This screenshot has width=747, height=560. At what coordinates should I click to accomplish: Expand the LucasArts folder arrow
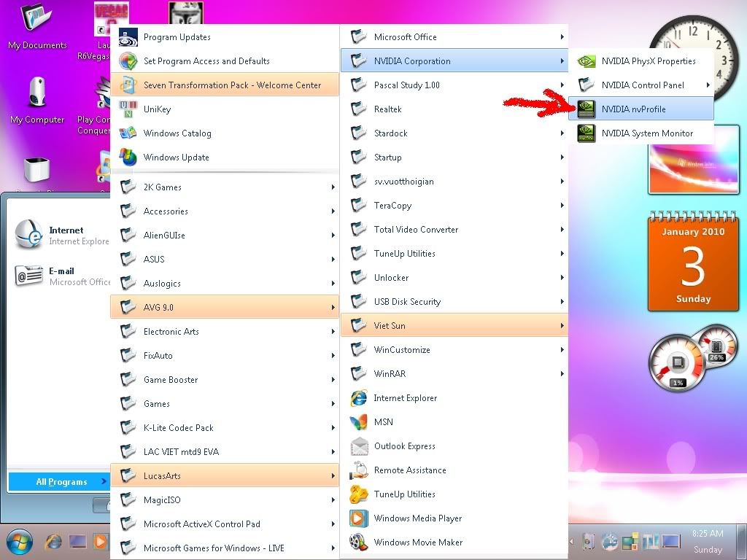coord(333,475)
